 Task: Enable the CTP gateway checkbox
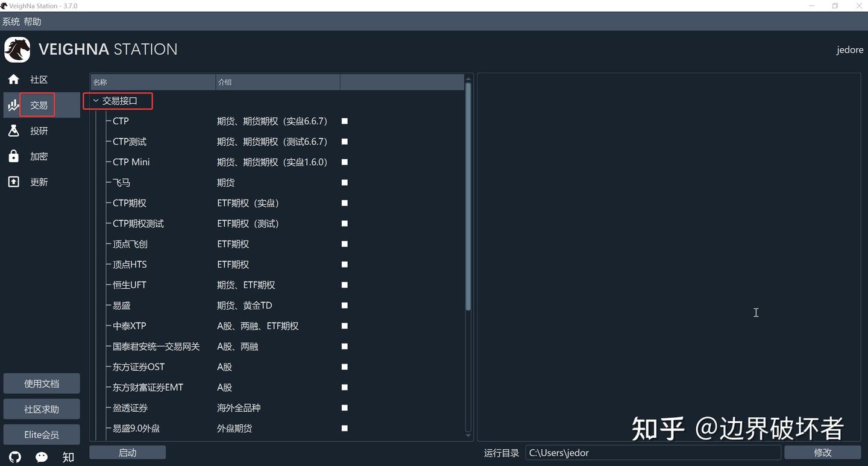344,121
